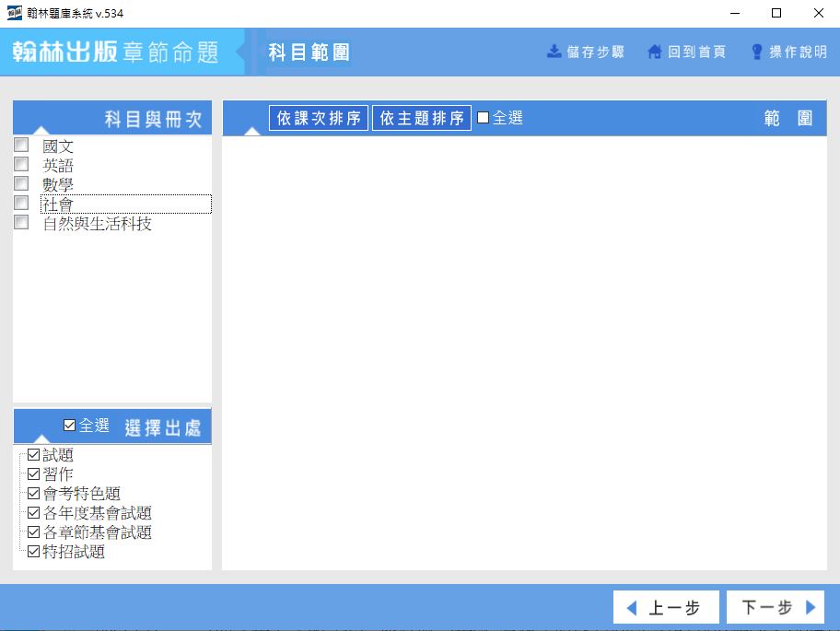Click the 儲存步驟 save icon
840x631 pixels.
point(554,52)
